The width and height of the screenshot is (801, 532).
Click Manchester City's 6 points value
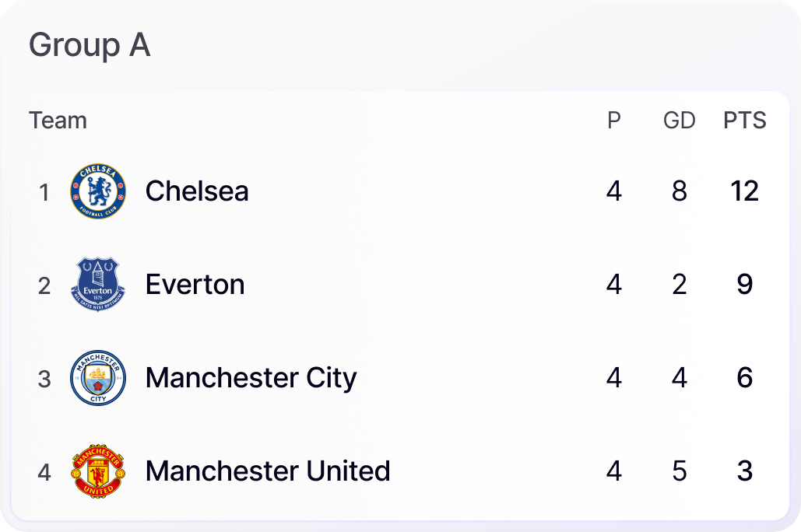click(x=744, y=378)
